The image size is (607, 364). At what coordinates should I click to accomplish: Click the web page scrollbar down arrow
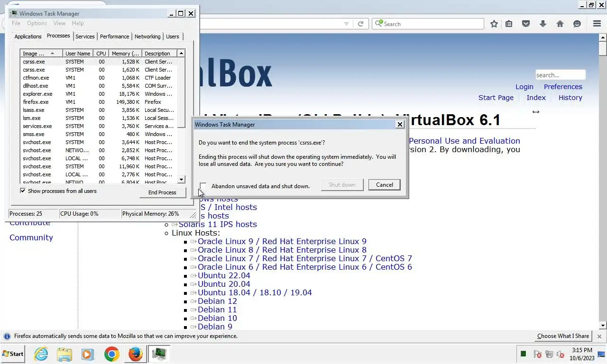(603, 326)
